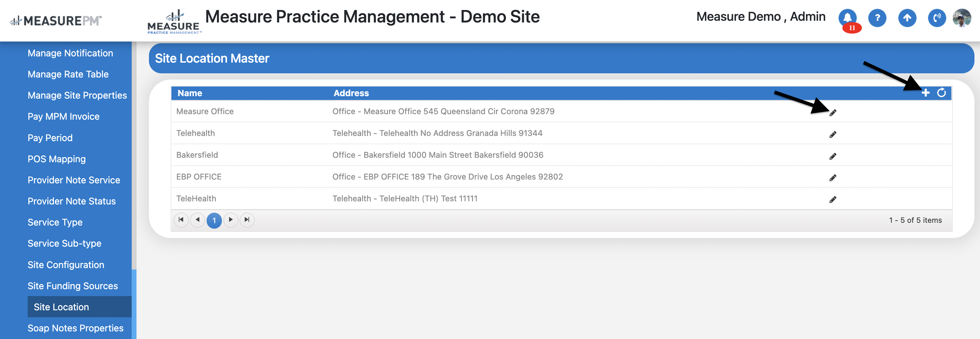Edit the Measure Office location row
The height and width of the screenshot is (339, 980).
click(833, 112)
